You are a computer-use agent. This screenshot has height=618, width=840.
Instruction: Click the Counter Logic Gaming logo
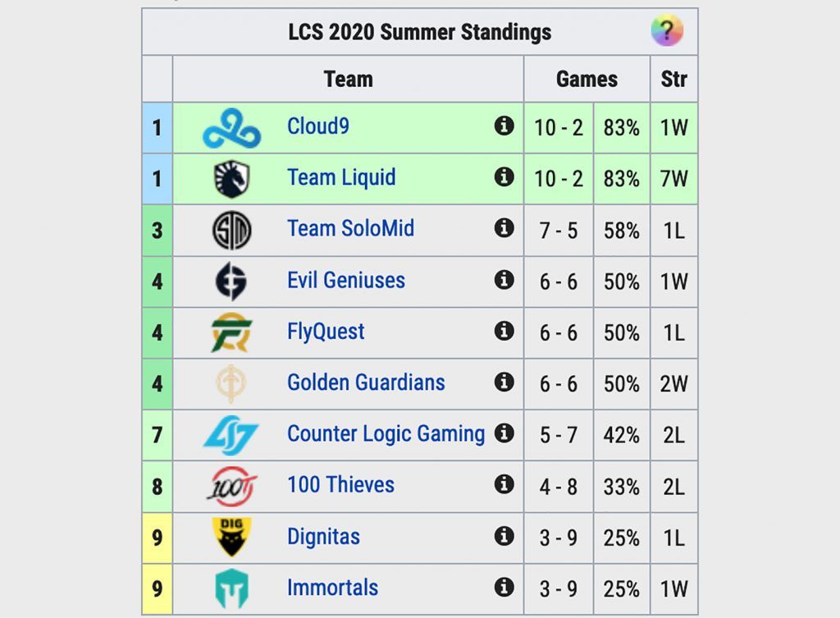tap(231, 435)
